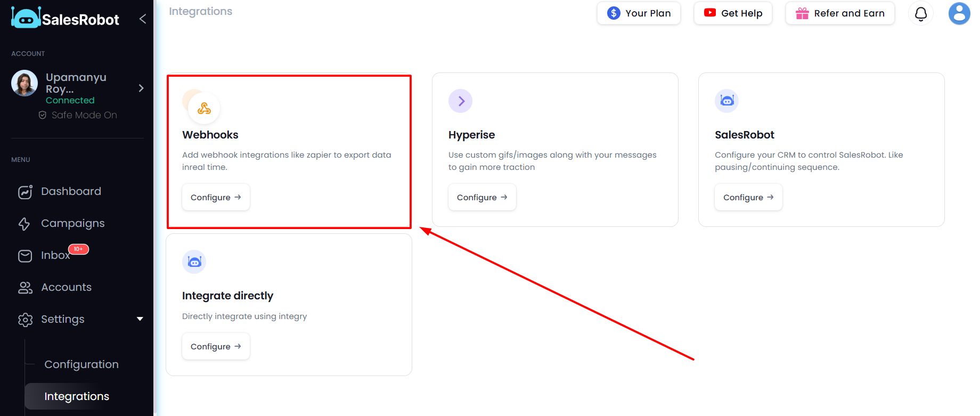Image resolution: width=980 pixels, height=416 pixels.
Task: Click the Upamanyu Roy account name
Action: coord(76,83)
